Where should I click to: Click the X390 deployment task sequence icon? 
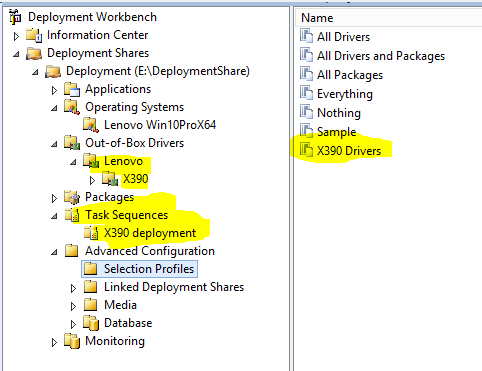pyautogui.click(x=91, y=233)
